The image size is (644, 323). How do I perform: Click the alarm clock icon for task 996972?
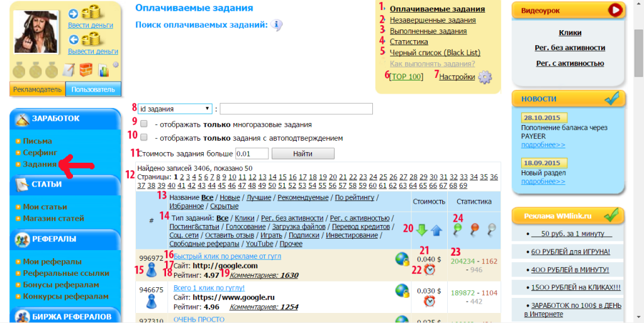point(430,270)
